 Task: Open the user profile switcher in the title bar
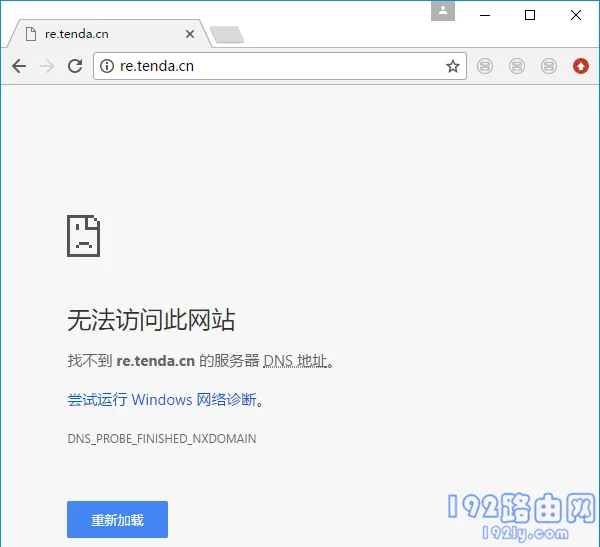click(442, 12)
